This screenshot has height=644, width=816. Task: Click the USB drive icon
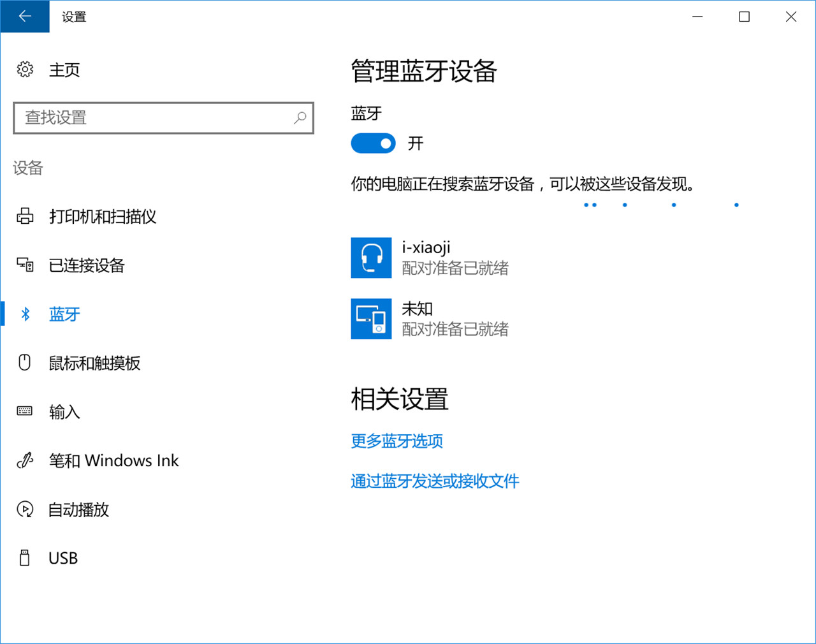[25, 558]
